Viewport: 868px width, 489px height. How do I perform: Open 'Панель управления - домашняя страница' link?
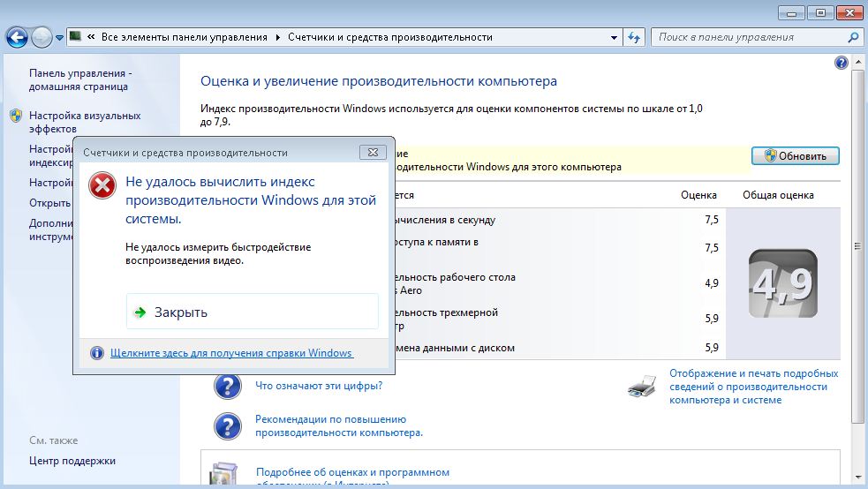(x=80, y=79)
